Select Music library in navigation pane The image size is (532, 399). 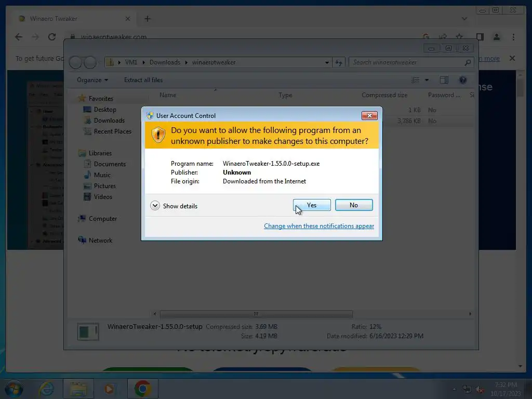pyautogui.click(x=102, y=175)
